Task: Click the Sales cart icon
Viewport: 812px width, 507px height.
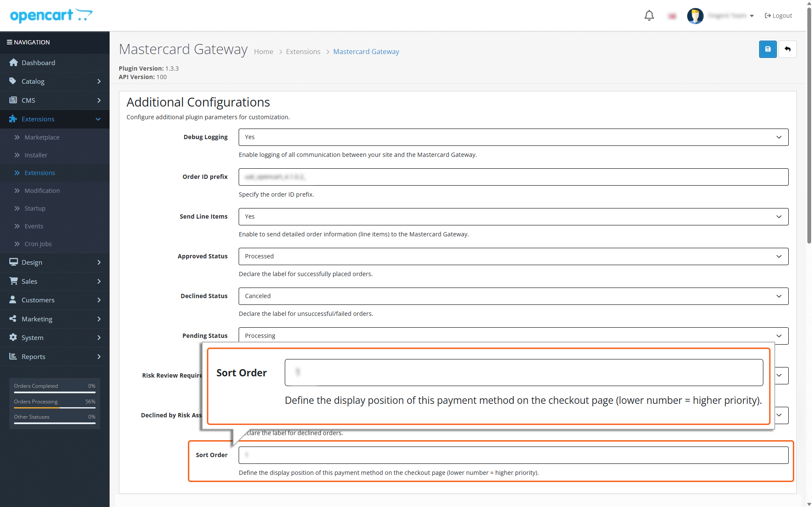Action: (14, 281)
